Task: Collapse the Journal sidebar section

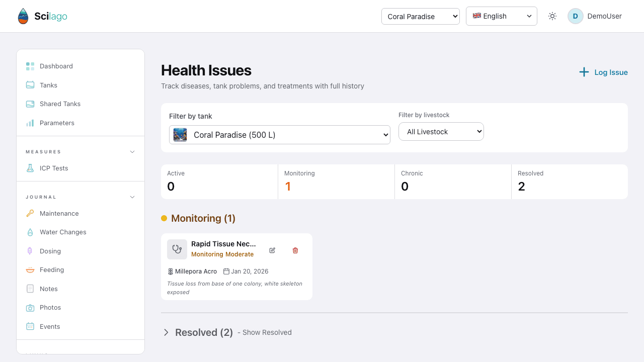Action: [x=132, y=197]
